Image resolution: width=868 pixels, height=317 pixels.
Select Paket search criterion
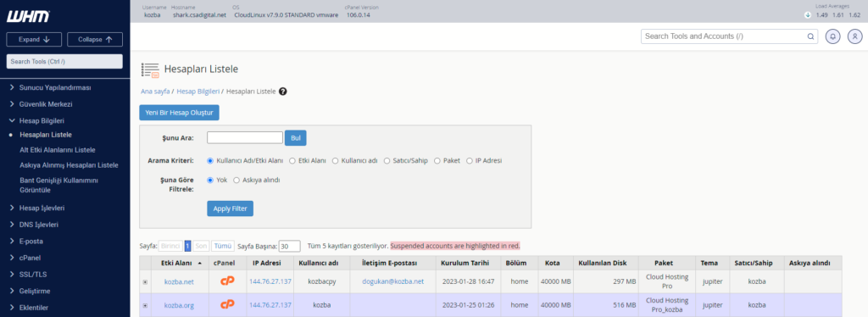click(x=437, y=160)
